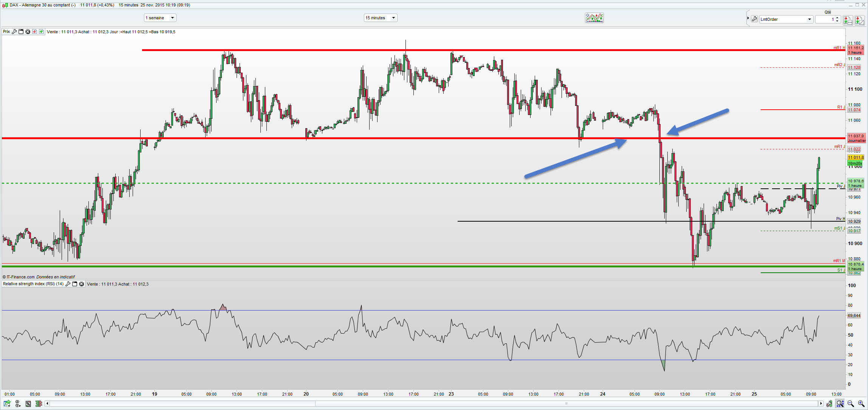
Task: Open the '1 semaine' period dropdown
Action: pyautogui.click(x=160, y=18)
